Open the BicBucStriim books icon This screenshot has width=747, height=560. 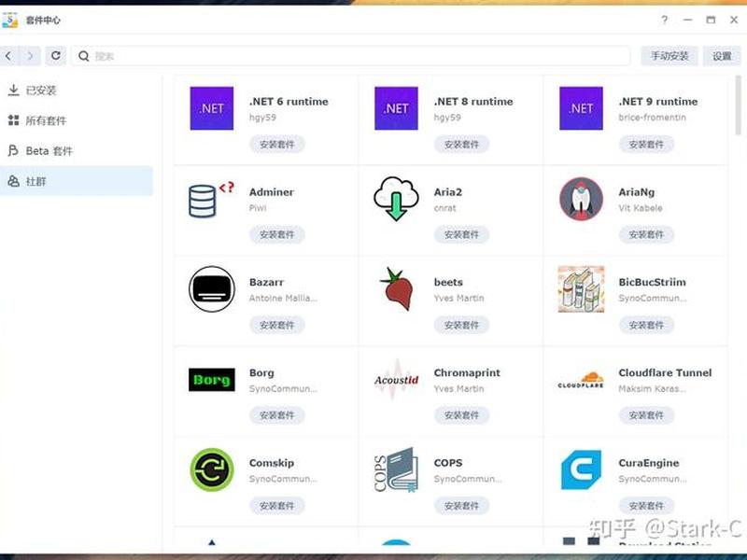point(581,289)
